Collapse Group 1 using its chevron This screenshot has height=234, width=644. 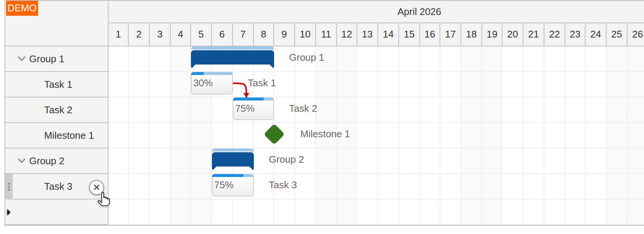click(x=21, y=58)
